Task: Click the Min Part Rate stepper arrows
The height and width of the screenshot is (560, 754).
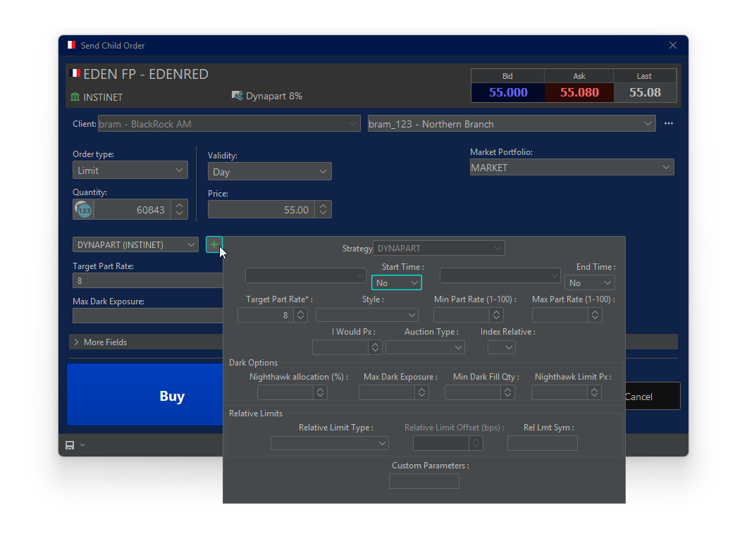Action: coord(496,315)
